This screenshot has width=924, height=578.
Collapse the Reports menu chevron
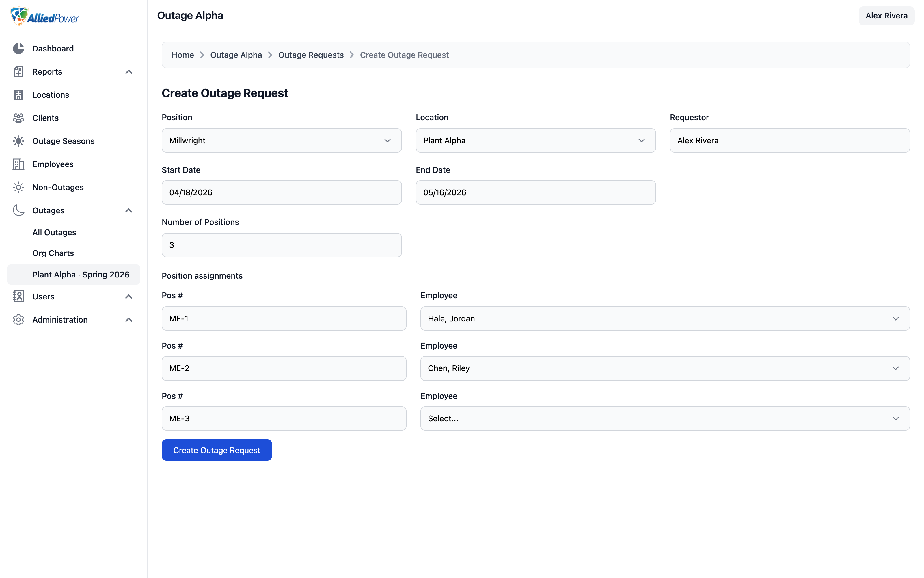click(129, 72)
